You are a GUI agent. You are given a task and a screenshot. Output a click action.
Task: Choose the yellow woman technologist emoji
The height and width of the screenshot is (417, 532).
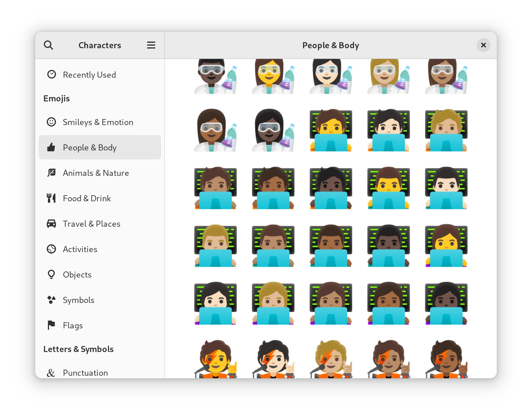pos(446,246)
